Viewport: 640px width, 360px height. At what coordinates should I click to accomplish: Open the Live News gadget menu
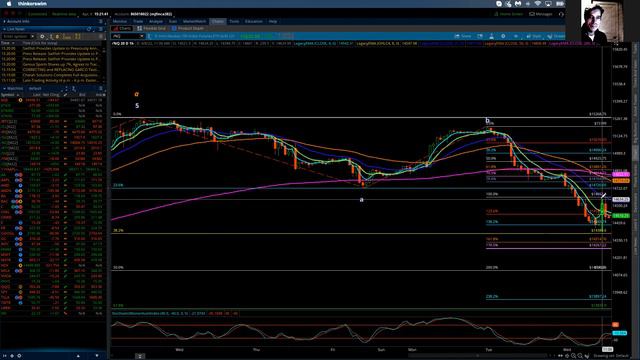click(x=101, y=29)
